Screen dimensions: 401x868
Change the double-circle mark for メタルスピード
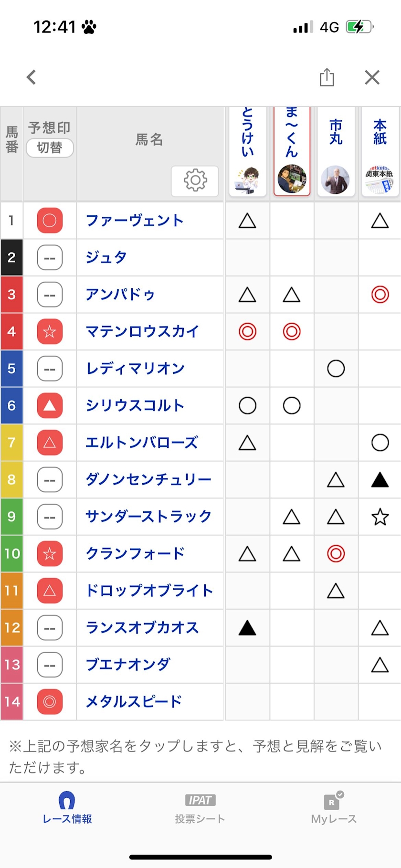(x=50, y=702)
